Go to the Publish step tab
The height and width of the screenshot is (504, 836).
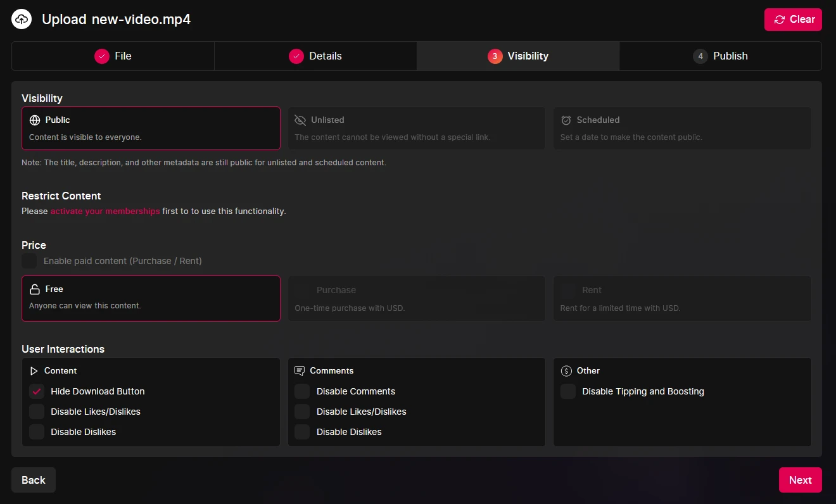pos(720,56)
